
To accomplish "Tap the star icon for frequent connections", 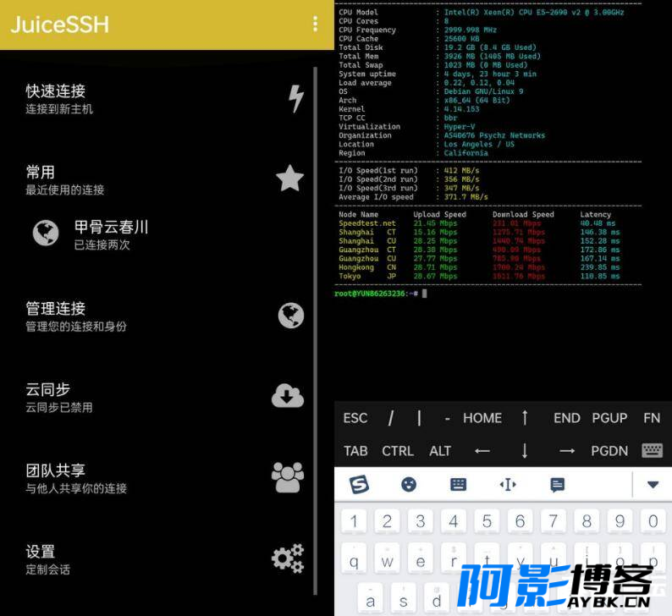I will point(290,179).
